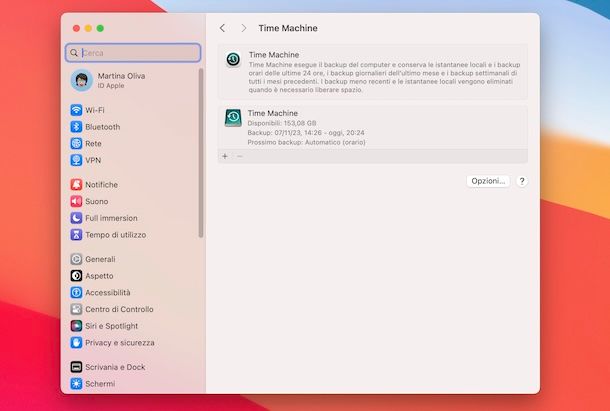Open the Generali gear icon
610x411 pixels.
pos(76,259)
